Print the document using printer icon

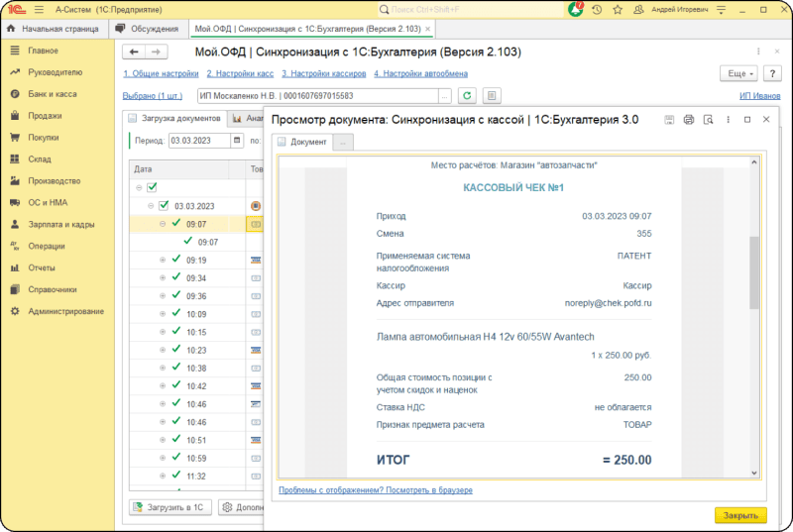(x=689, y=119)
